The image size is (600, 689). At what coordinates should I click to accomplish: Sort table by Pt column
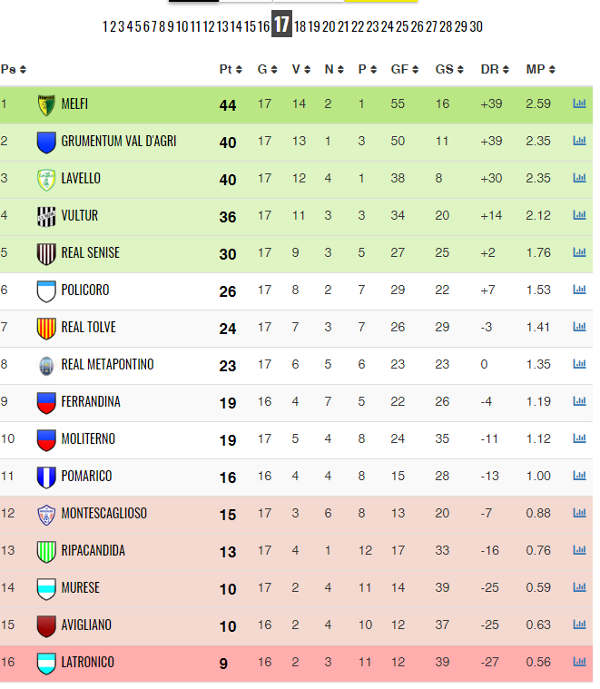(231, 69)
